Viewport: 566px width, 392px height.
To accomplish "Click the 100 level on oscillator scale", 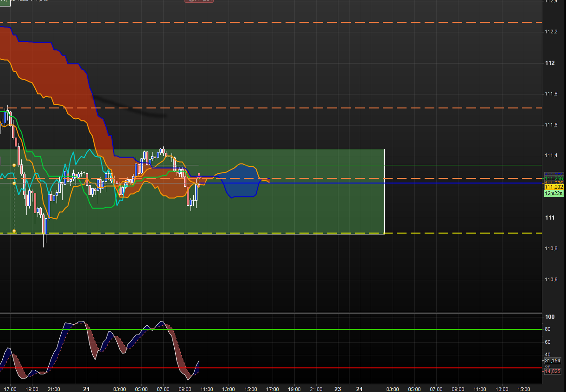I will [550, 317].
